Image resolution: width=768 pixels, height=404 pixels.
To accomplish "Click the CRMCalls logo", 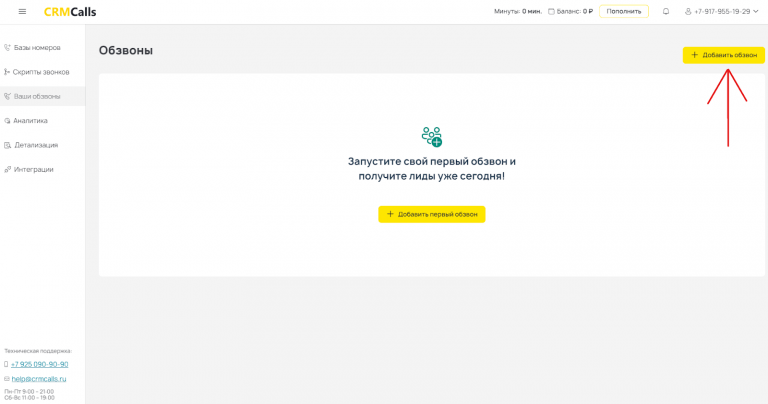I will click(x=70, y=12).
